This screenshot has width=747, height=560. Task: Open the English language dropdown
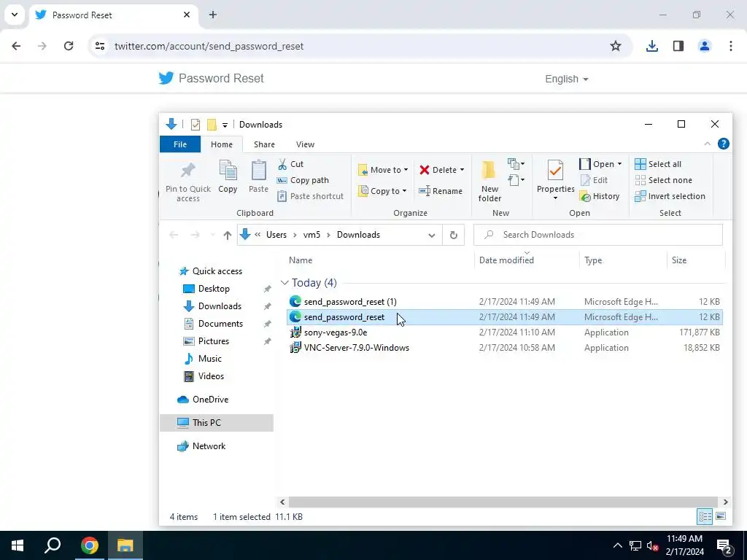click(x=566, y=79)
